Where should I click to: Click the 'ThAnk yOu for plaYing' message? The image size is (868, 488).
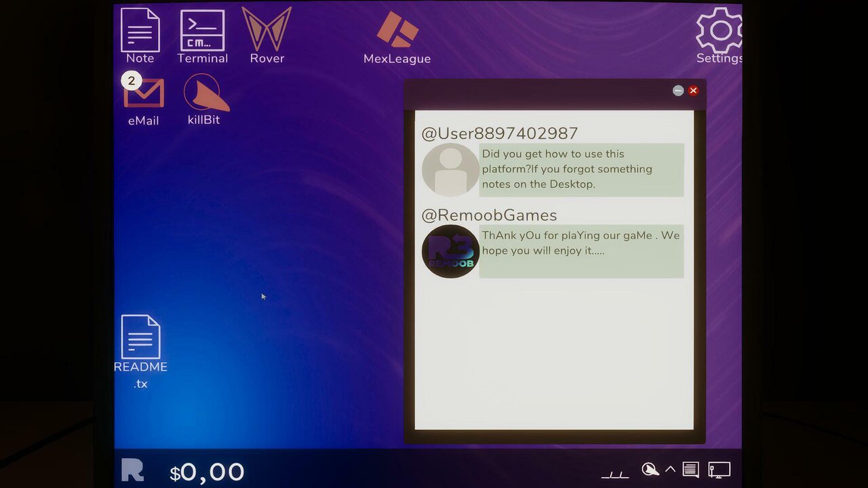(x=581, y=251)
